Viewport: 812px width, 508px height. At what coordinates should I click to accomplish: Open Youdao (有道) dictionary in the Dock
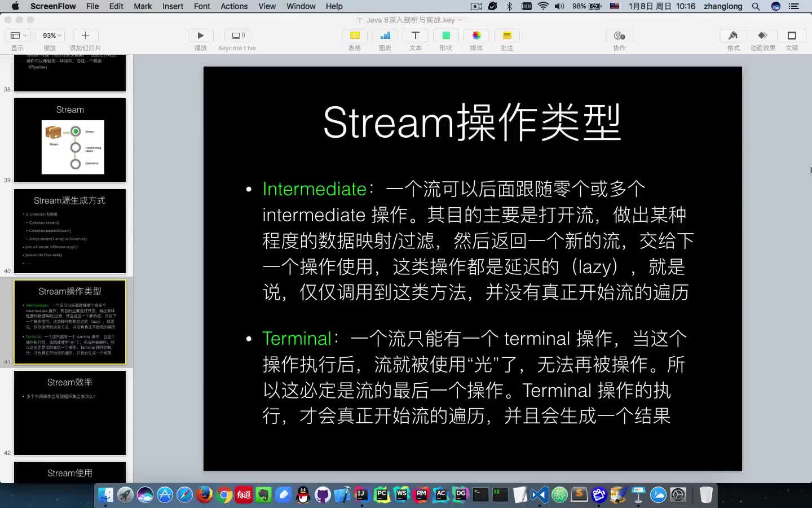point(244,494)
